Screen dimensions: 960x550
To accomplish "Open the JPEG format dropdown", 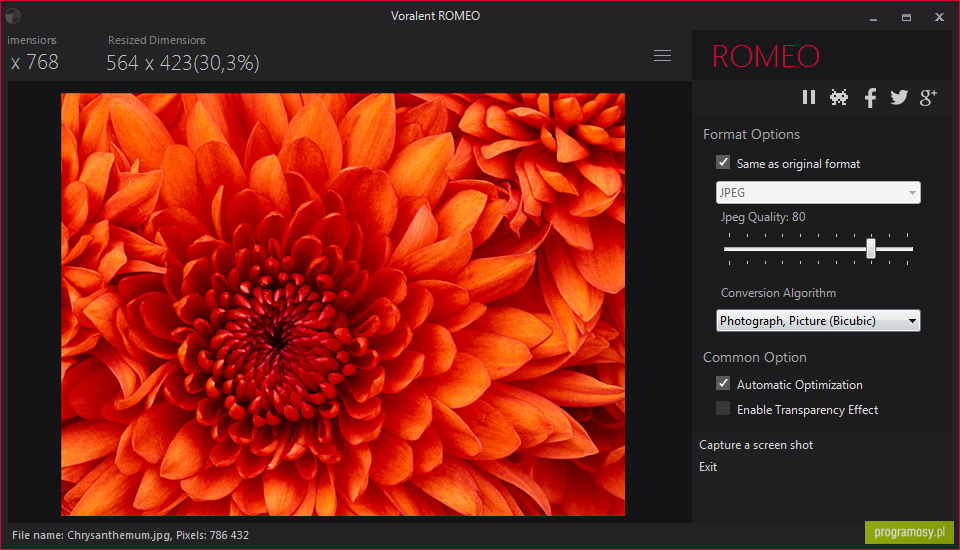I will 818,192.
